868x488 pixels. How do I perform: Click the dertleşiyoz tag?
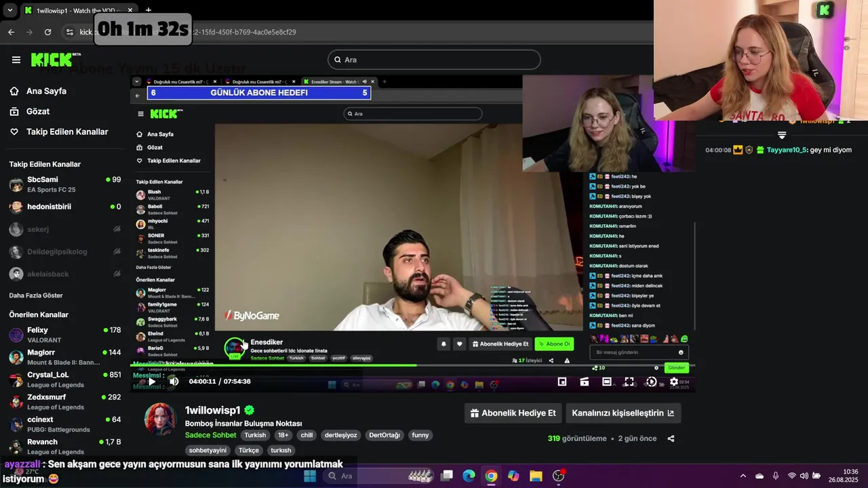click(x=340, y=435)
